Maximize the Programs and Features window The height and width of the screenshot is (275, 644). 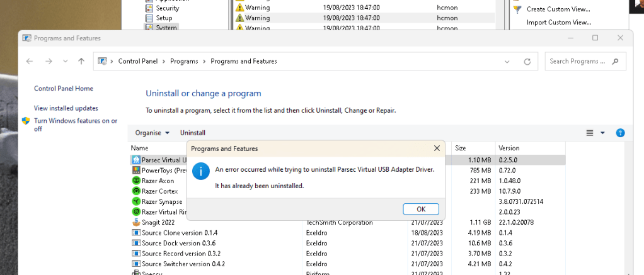(595, 38)
